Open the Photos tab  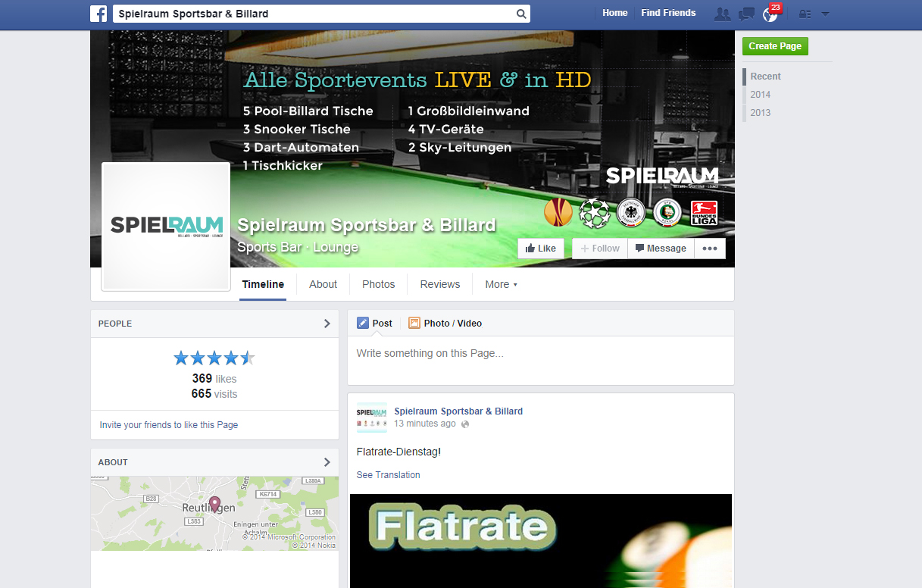pyautogui.click(x=378, y=284)
